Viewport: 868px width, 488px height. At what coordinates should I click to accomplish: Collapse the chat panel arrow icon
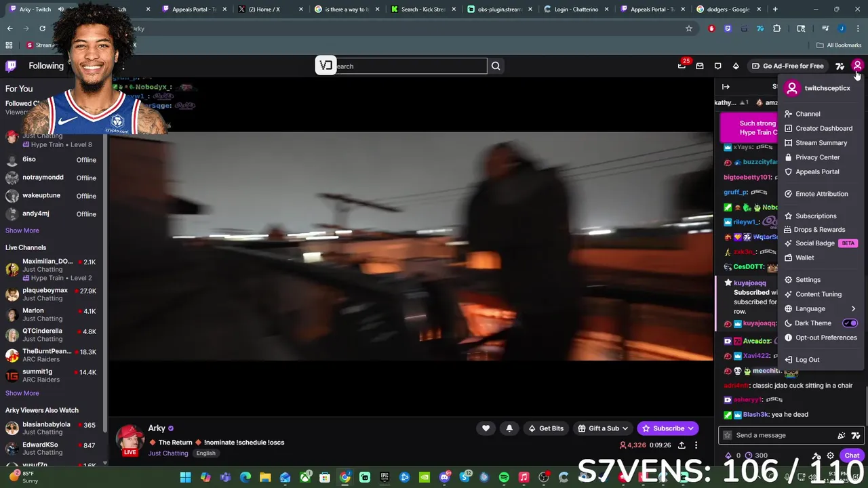(726, 87)
